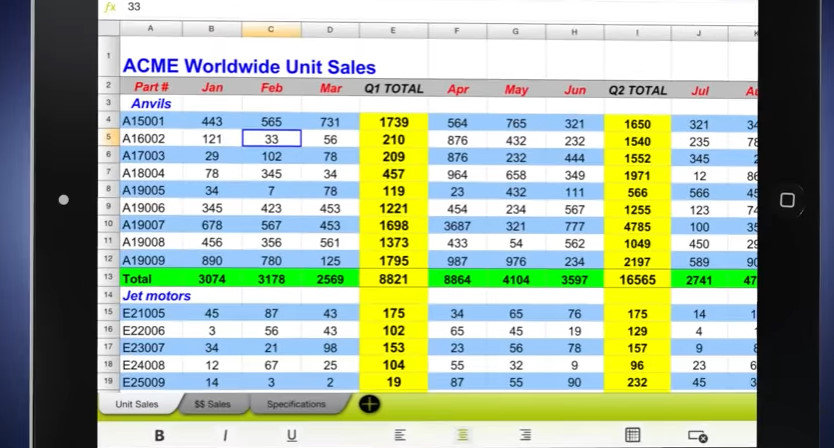Select the ACME Worldwide Unit Sales title
Viewport: 834px width, 448px height.
(249, 67)
